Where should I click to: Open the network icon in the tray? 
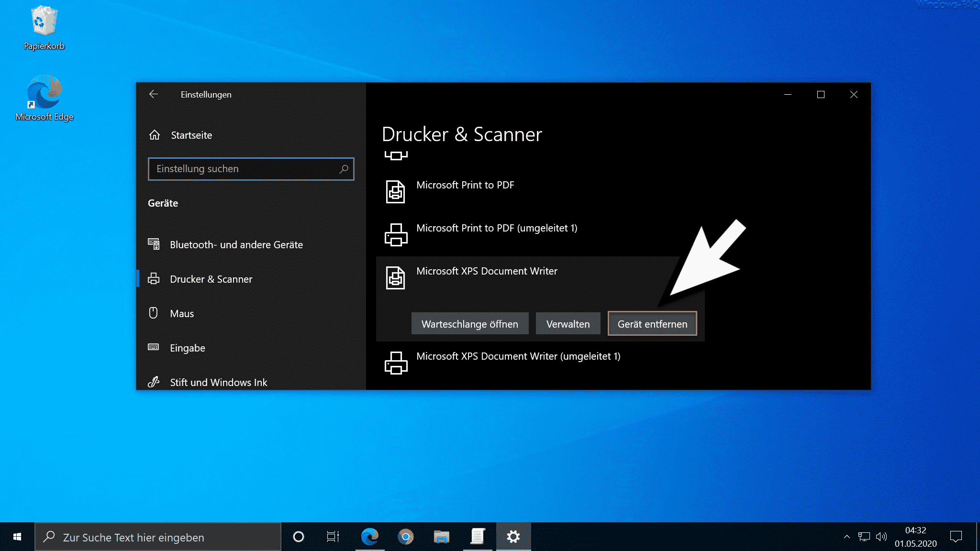864,537
